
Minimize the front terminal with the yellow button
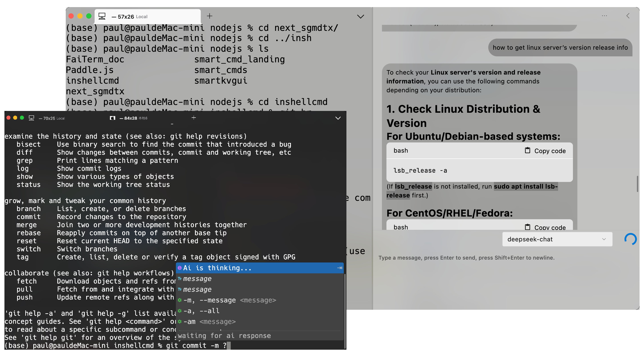click(15, 118)
